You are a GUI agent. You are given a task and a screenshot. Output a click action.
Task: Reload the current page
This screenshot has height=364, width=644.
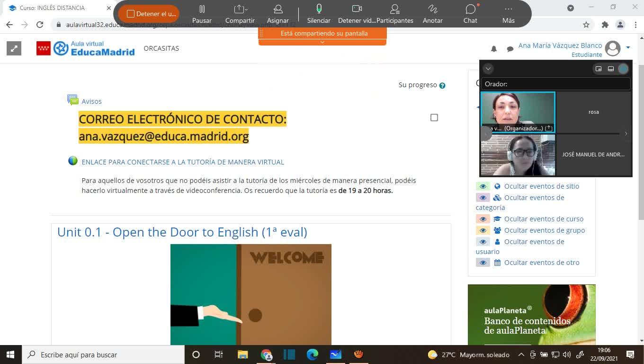click(40, 25)
